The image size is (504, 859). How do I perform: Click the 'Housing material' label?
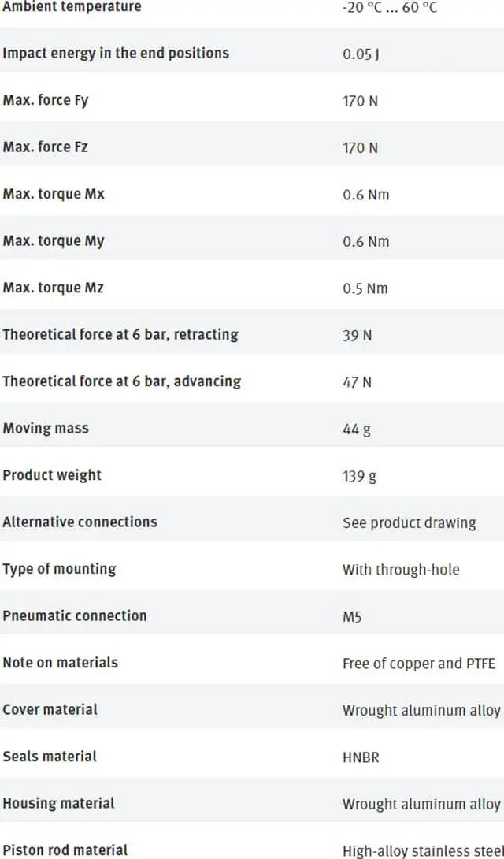(x=58, y=803)
